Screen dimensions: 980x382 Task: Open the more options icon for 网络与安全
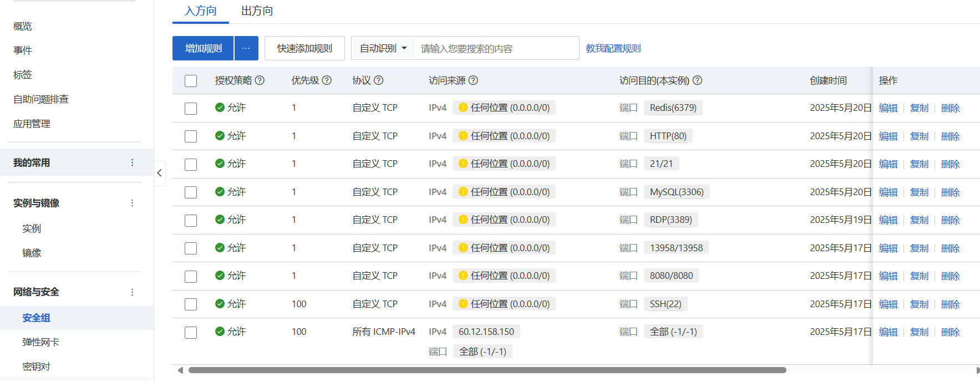pos(132,292)
